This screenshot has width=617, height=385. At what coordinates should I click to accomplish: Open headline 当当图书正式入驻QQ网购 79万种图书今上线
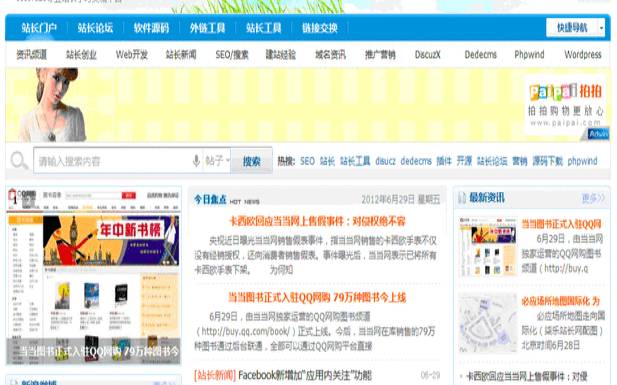[317, 297]
